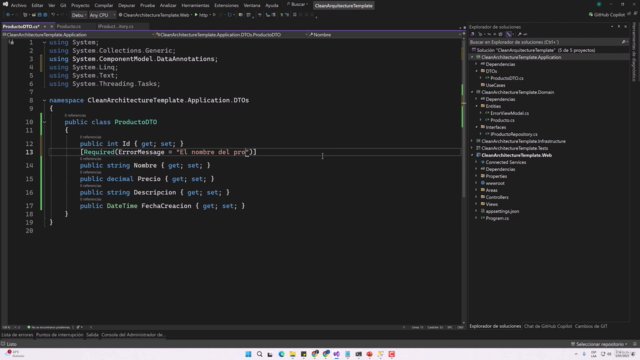Image resolution: width=640 pixels, height=360 pixels.
Task: Select ErrorViewModel.cs in Solution Explorer
Action: click(x=509, y=113)
